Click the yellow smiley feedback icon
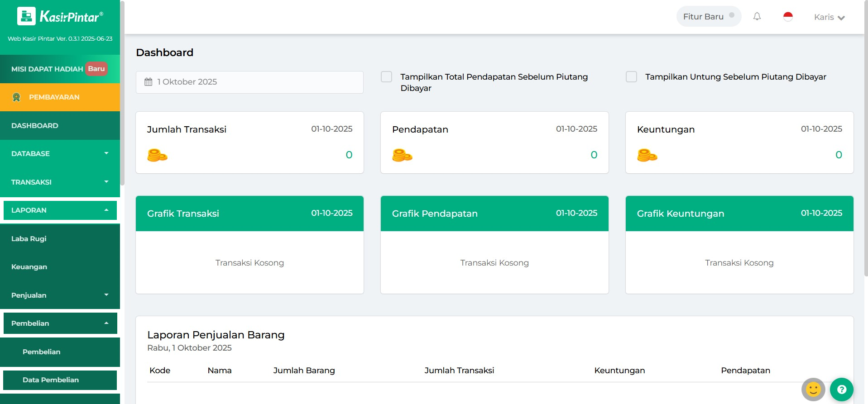868x404 pixels. click(813, 389)
